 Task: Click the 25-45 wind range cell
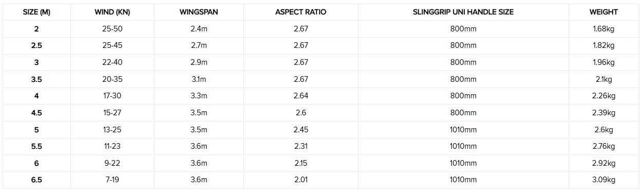click(112, 45)
